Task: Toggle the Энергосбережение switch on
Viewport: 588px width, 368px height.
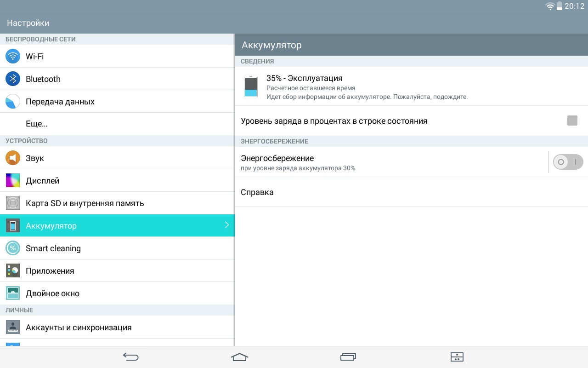Action: [568, 162]
